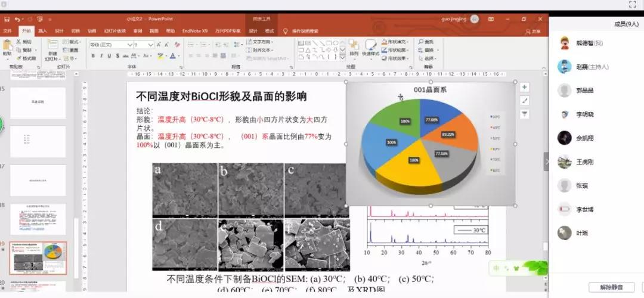Viewport: 644px width, 298px height.
Task: Toggle underline text formatting
Action: 109,56
